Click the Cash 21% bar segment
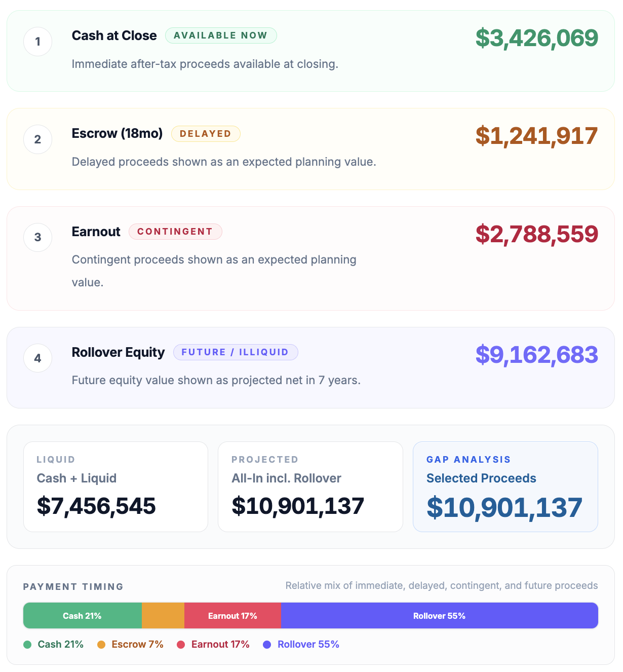Screen dimensions: 623x672 82,616
